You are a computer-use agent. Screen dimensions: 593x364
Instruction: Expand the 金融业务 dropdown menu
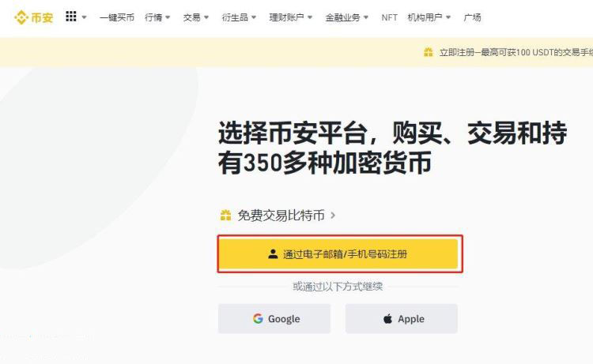(346, 17)
